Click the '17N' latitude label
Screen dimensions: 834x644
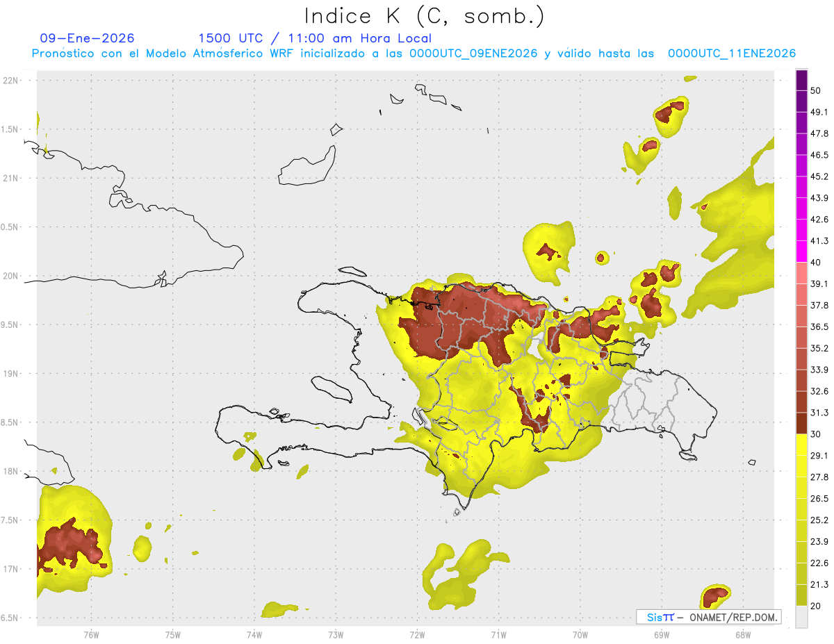click(10, 569)
